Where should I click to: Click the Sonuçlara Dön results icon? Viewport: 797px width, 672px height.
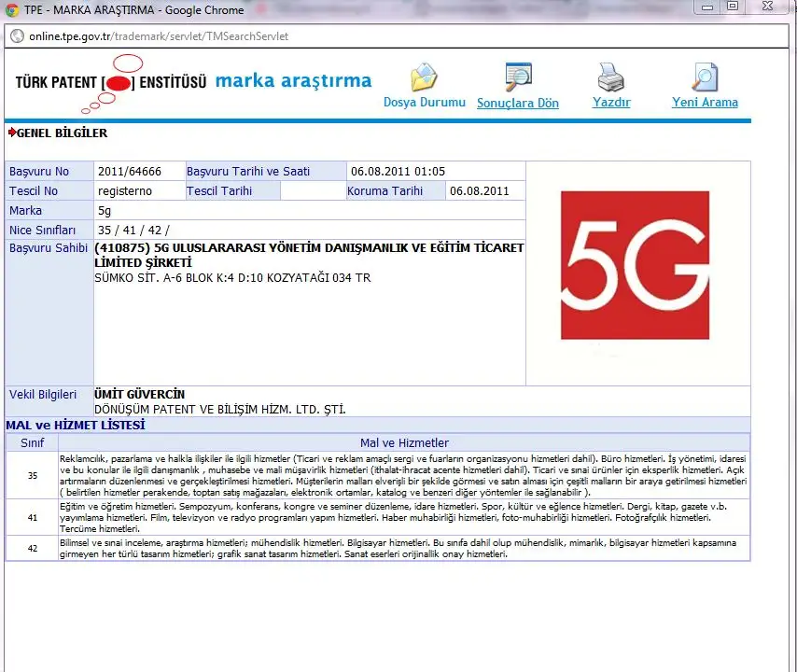[518, 76]
